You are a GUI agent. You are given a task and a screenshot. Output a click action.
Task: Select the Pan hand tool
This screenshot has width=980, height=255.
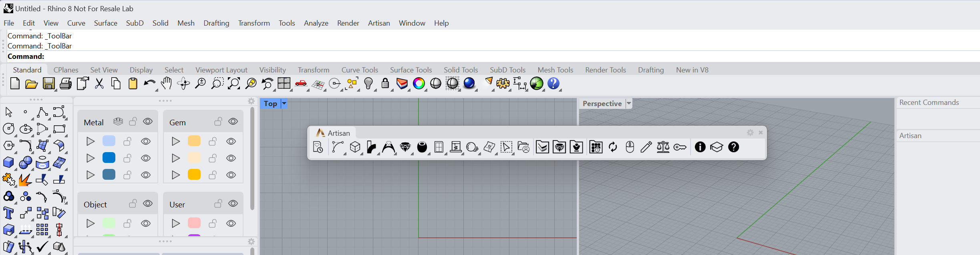coord(166,84)
